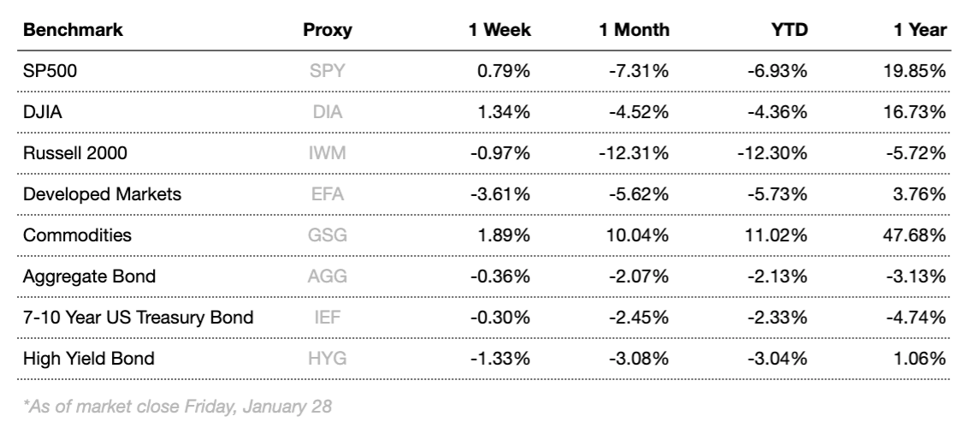The width and height of the screenshot is (980, 428).
Task: Click the Proxy column header
Action: (328, 30)
